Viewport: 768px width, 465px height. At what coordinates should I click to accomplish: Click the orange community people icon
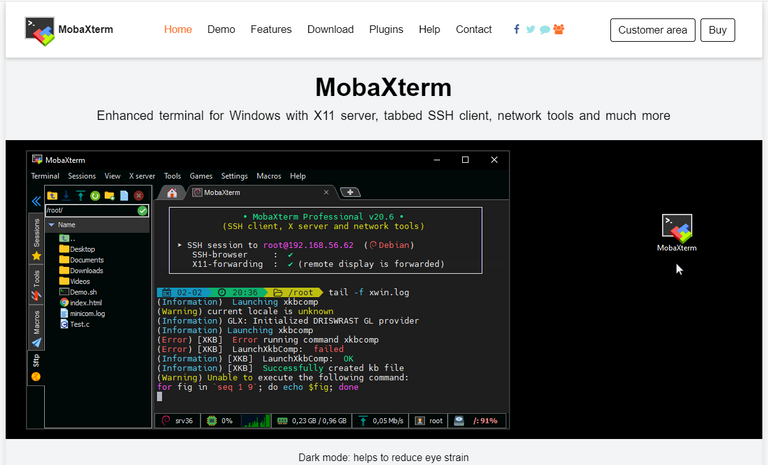pyautogui.click(x=559, y=29)
